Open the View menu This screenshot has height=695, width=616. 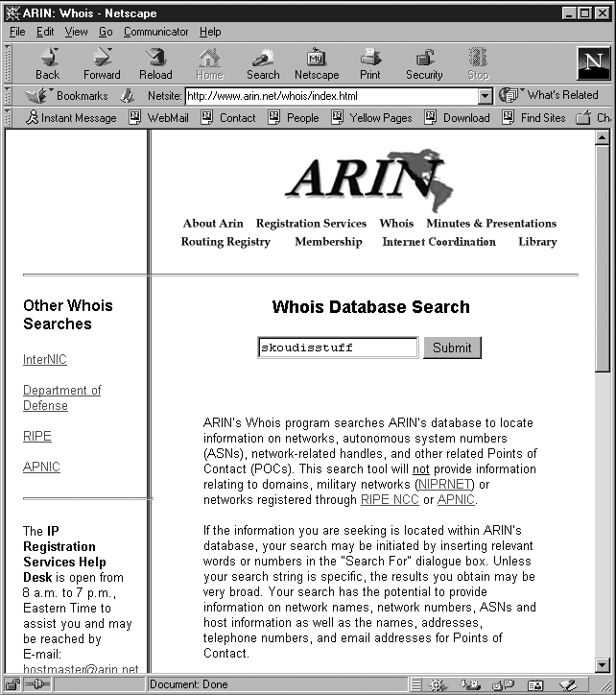pyautogui.click(x=76, y=32)
